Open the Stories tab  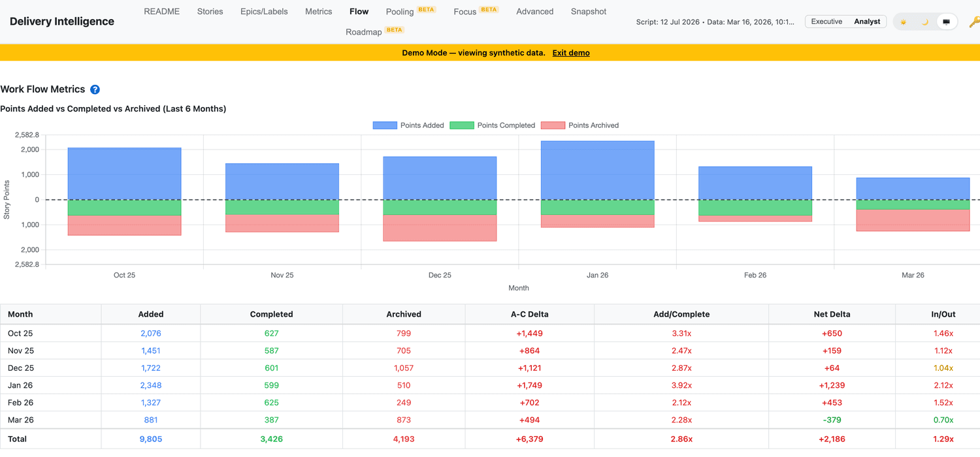click(x=210, y=12)
